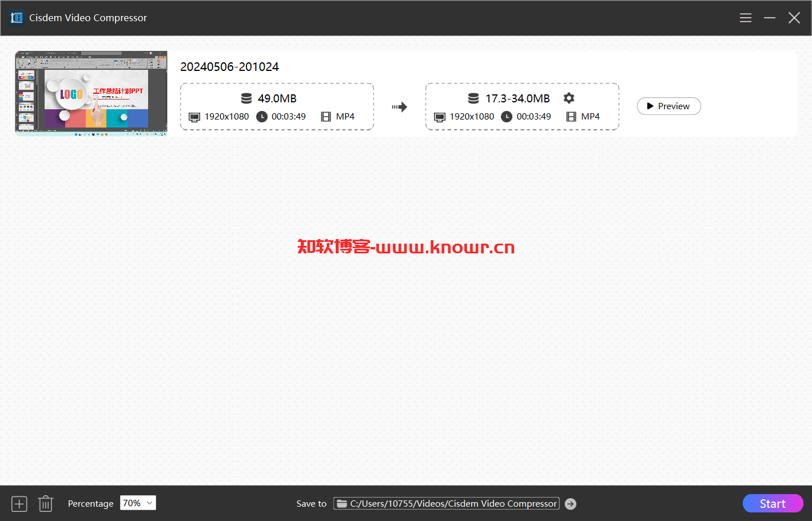Screen dimensions: 812x521
Task: Click output format MP4 label
Action: coord(591,117)
